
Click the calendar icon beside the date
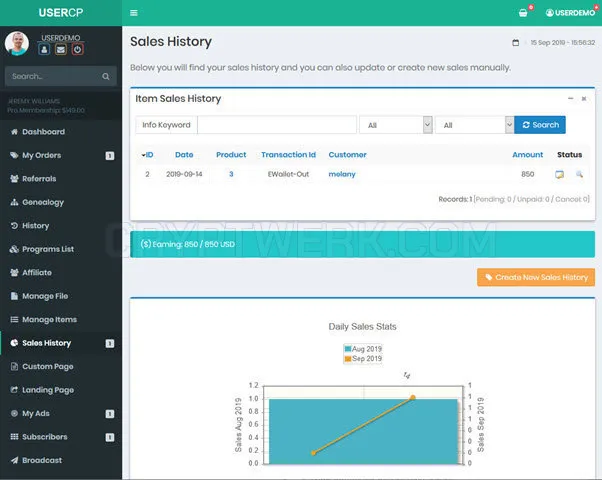point(516,43)
